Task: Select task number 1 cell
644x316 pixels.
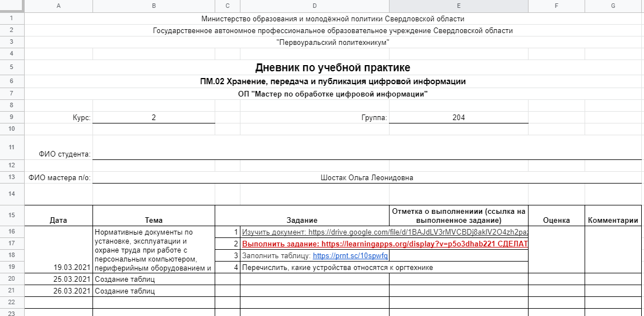Action: pyautogui.click(x=228, y=232)
